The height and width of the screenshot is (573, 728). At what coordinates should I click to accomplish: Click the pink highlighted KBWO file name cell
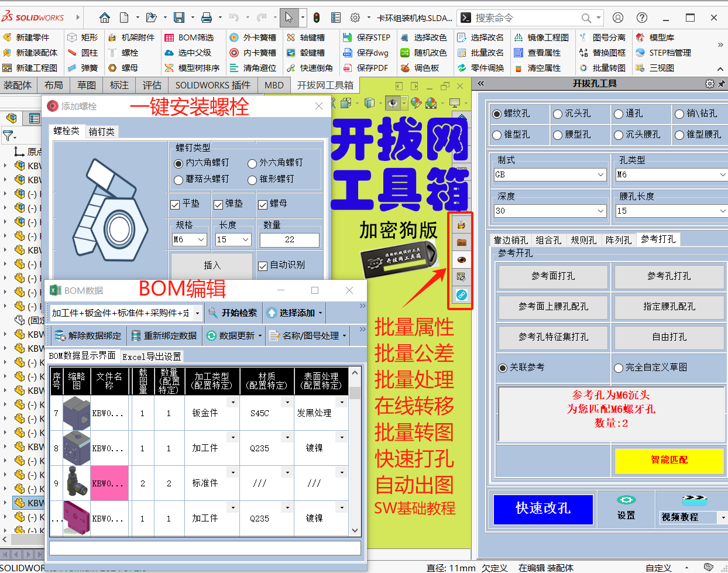[x=109, y=483]
